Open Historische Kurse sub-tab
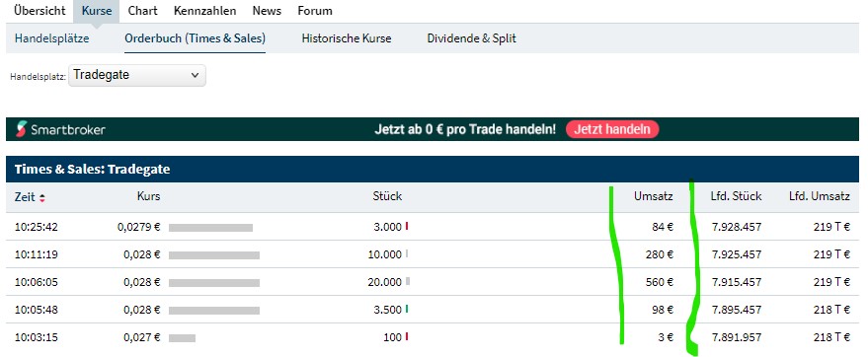 coord(347,38)
